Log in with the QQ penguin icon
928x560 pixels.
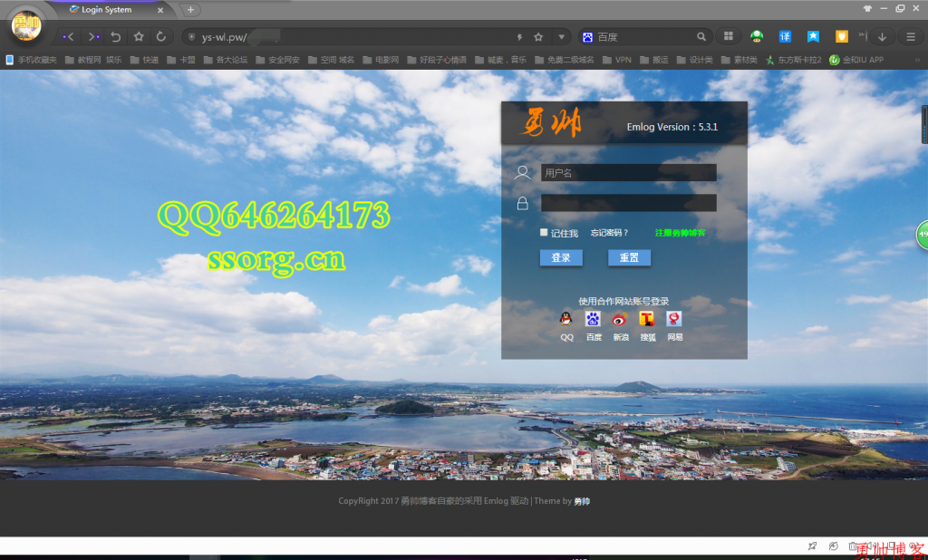point(566,319)
